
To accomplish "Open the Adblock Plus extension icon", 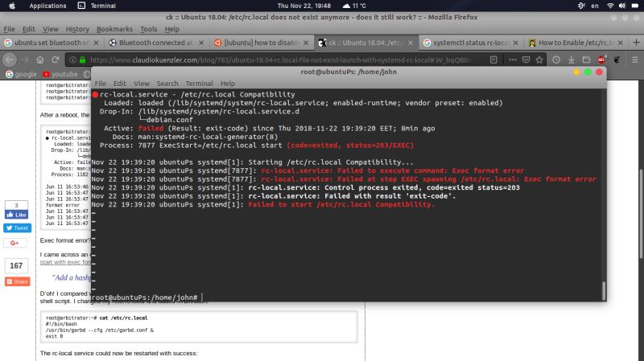I will tap(601, 59).
